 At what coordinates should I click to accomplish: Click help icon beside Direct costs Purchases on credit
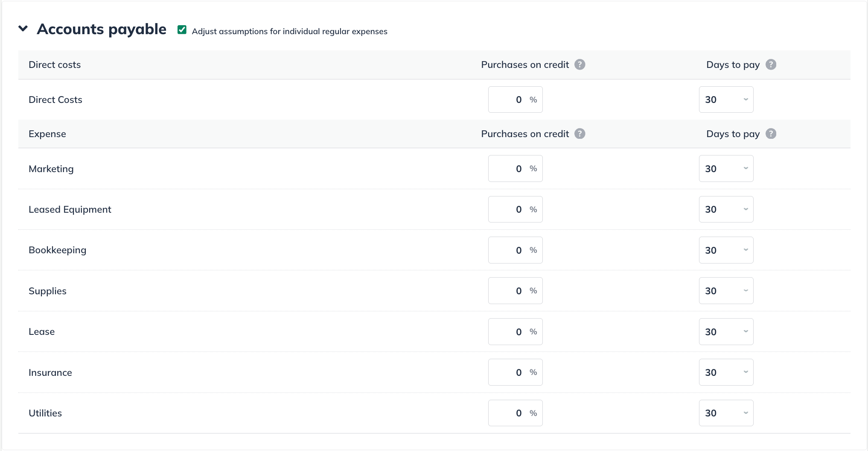tap(580, 64)
